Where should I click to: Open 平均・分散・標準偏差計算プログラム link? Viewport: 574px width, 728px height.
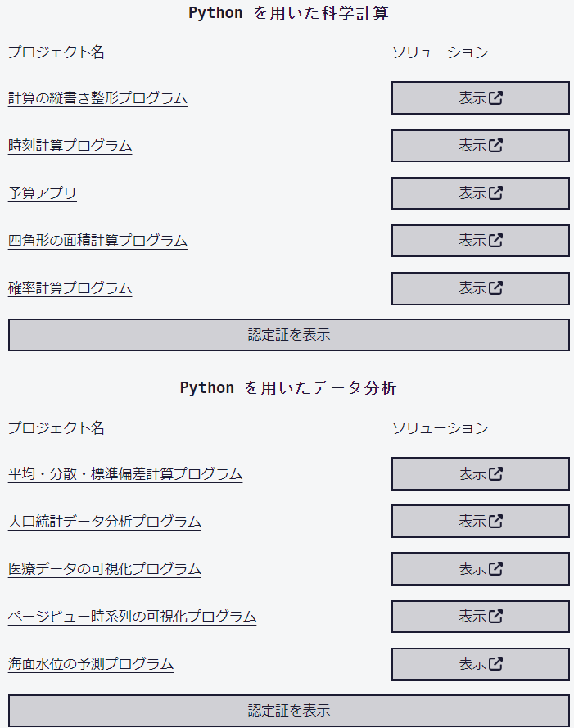125,473
